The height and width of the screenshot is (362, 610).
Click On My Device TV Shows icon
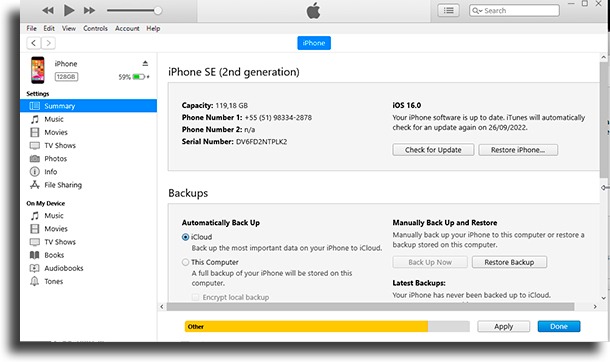pyautogui.click(x=35, y=242)
